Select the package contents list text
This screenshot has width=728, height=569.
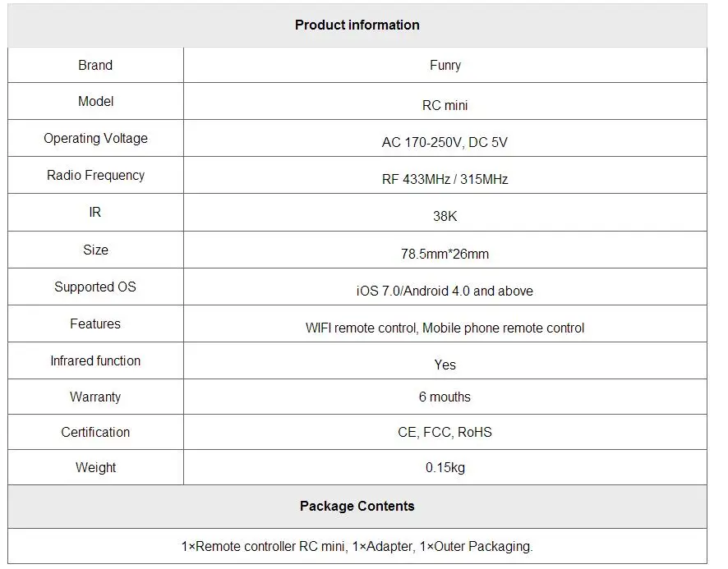pos(357,546)
